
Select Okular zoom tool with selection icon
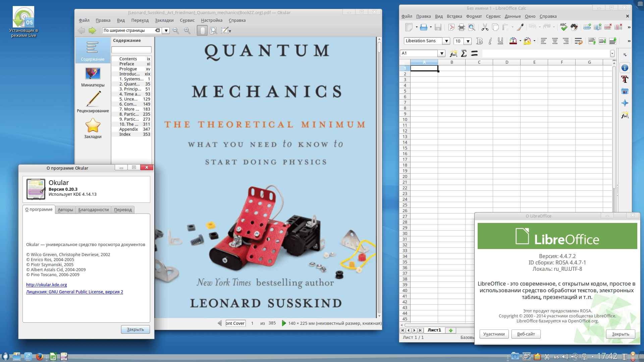[213, 31]
